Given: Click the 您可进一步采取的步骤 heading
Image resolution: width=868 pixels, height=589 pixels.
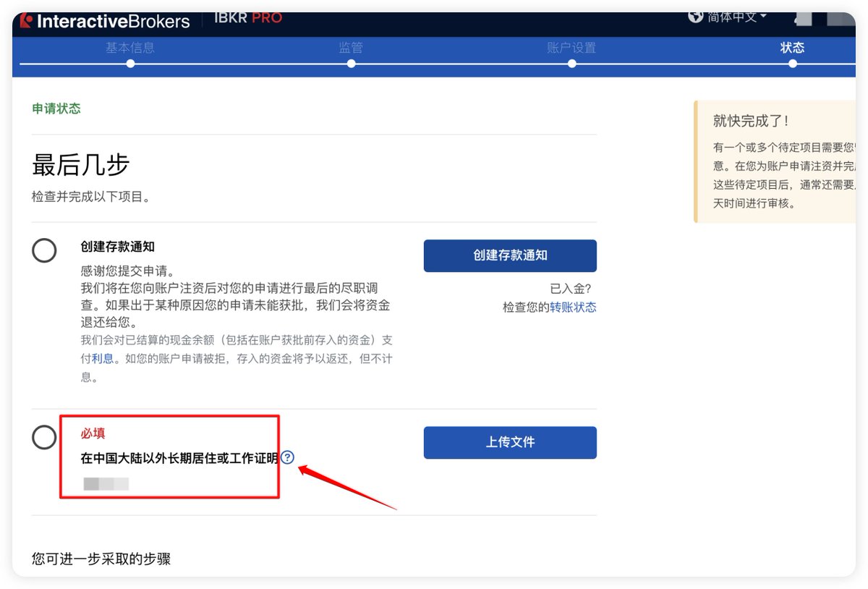Looking at the screenshot, I should [x=101, y=559].
